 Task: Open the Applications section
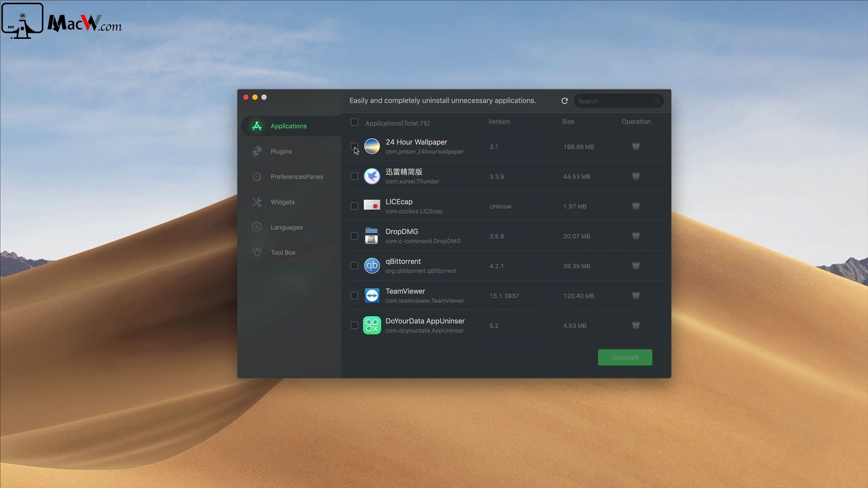291,126
